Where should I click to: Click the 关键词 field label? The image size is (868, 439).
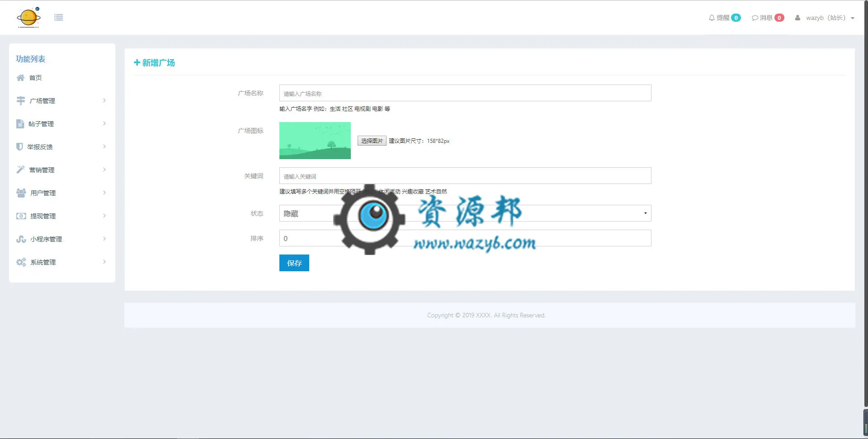click(254, 176)
